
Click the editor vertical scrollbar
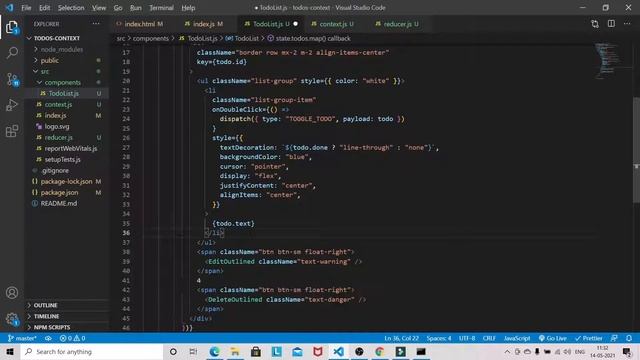point(636,149)
